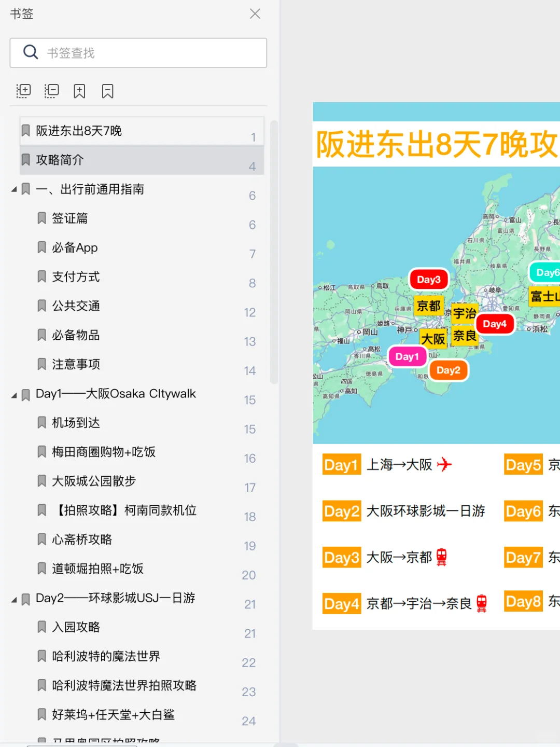This screenshot has height=747, width=560.
Task: Close the 书签 bookmarks panel
Action: click(255, 14)
